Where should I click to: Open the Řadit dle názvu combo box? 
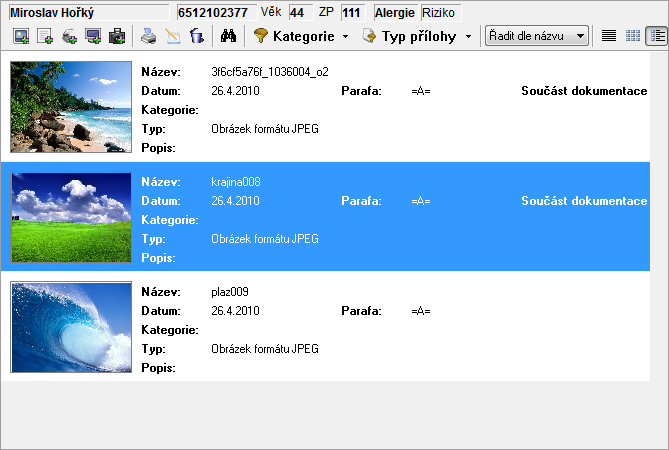click(536, 36)
